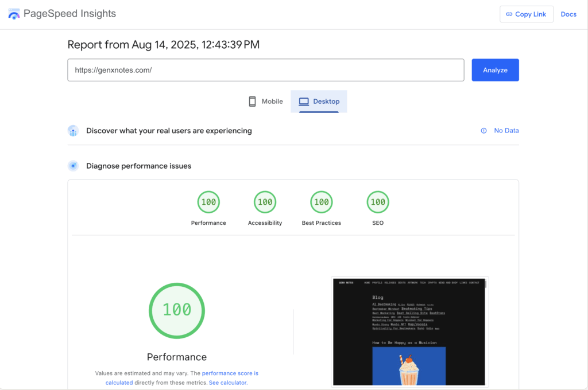
Task: Open the Docs link
Action: 568,14
